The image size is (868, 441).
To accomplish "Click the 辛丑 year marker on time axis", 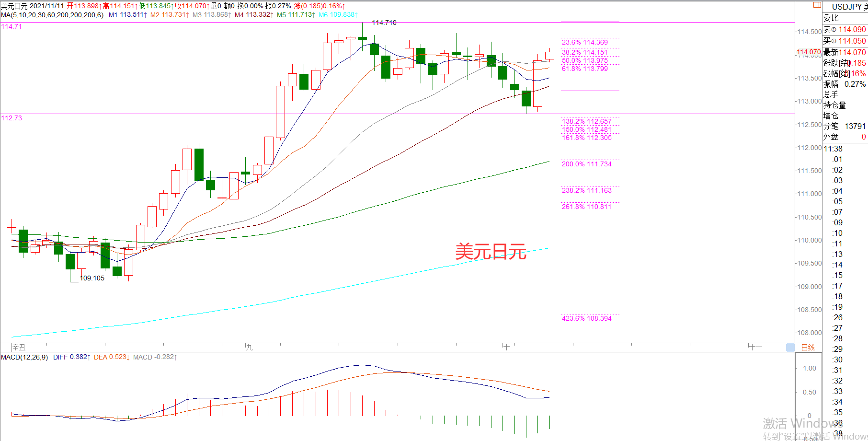I will click(19, 347).
